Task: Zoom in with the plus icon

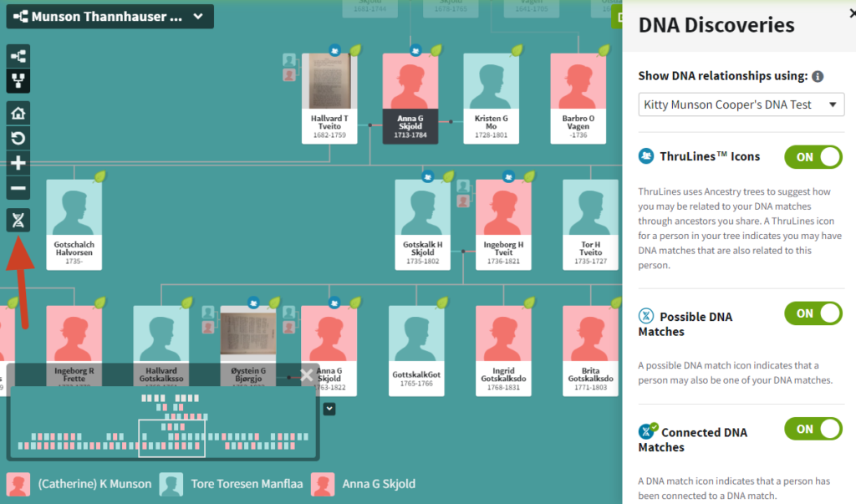Action: point(18,163)
